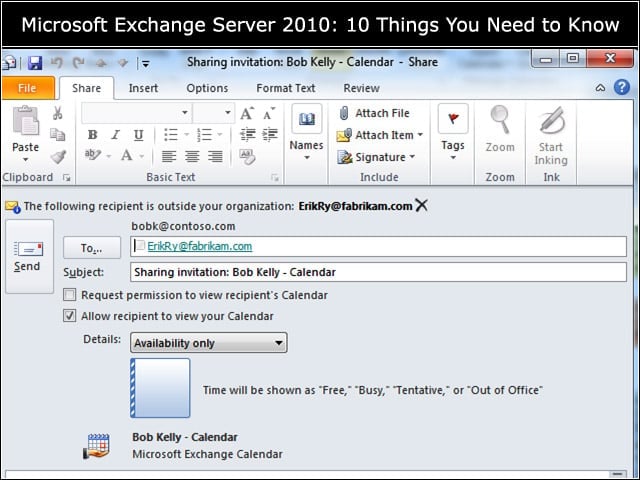
Task: Center align text
Action: point(192,156)
